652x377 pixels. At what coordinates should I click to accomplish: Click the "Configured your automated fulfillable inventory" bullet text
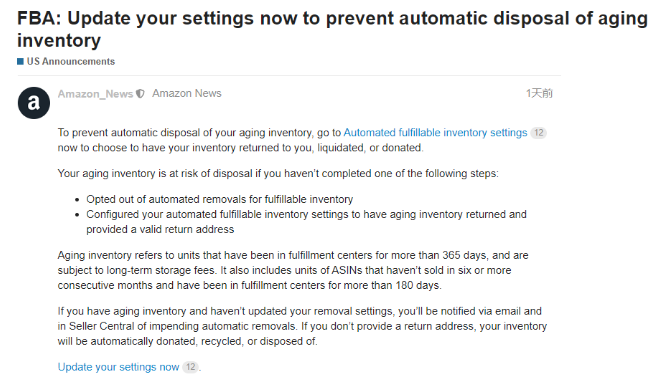tap(306, 222)
